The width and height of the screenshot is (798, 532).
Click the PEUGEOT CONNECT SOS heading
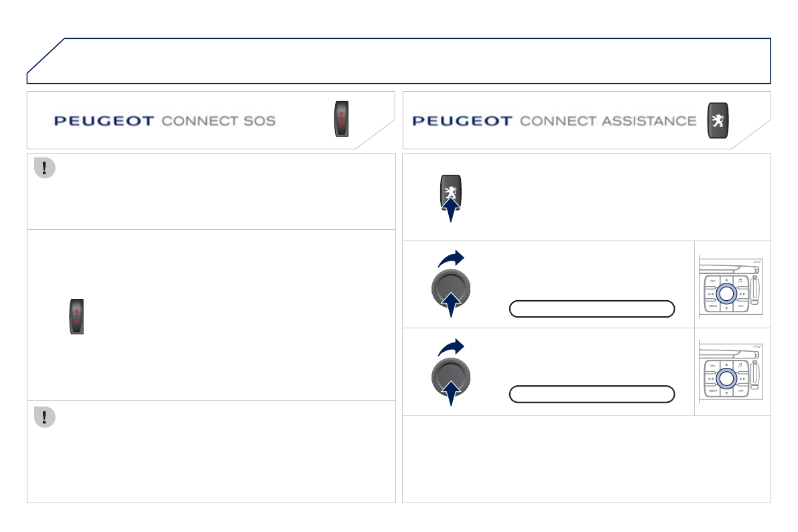[x=165, y=121]
